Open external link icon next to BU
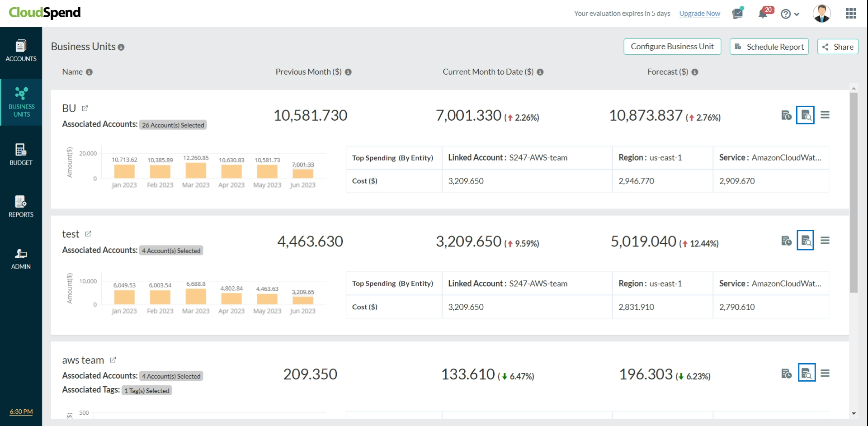Screen dimensions: 868x426 point(85,109)
